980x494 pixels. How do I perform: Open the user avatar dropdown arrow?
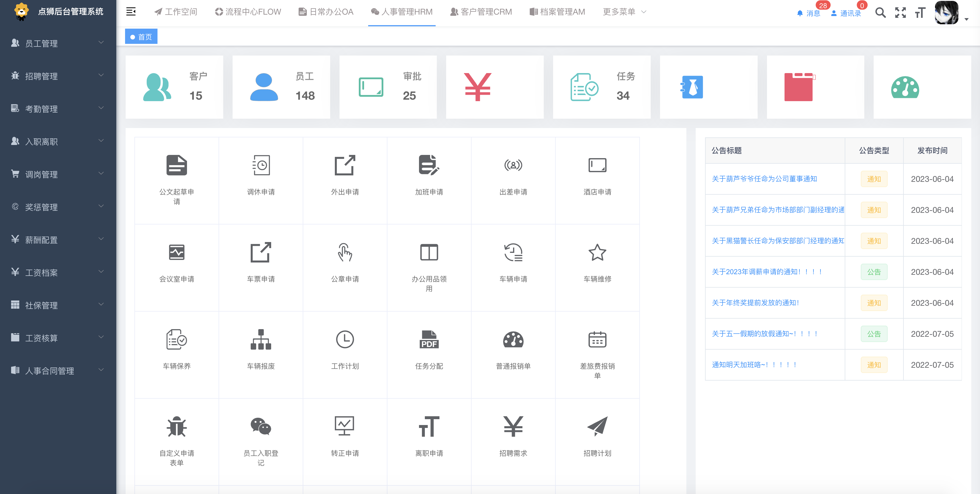point(966,19)
